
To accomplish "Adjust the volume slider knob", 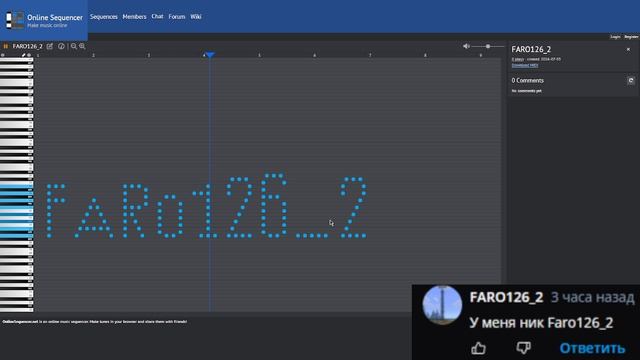I will coord(488,46).
